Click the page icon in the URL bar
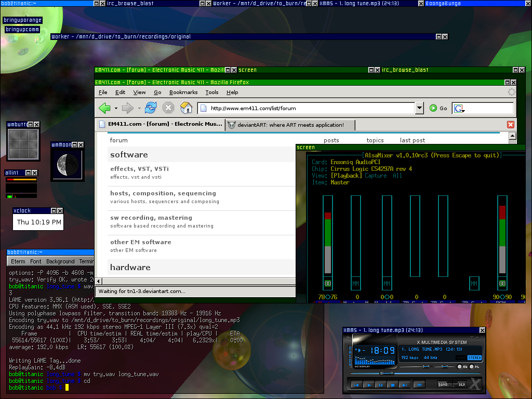The width and height of the screenshot is (532, 399). click(x=204, y=108)
